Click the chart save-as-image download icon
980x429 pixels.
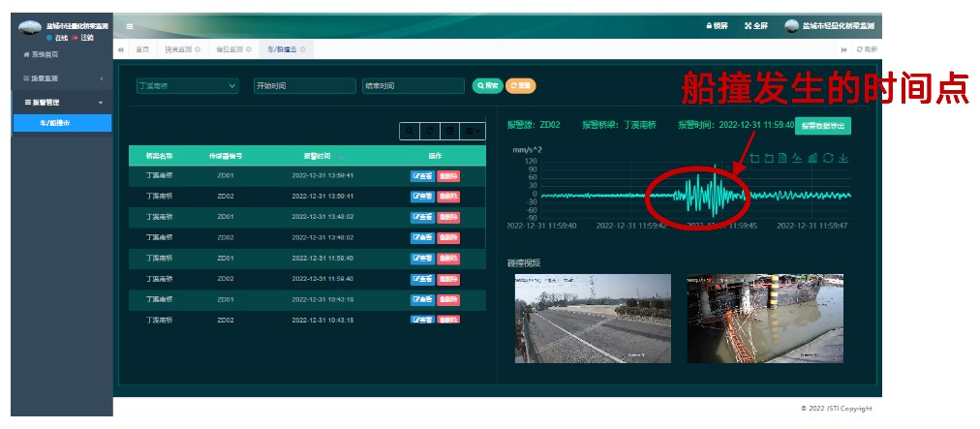(x=843, y=158)
